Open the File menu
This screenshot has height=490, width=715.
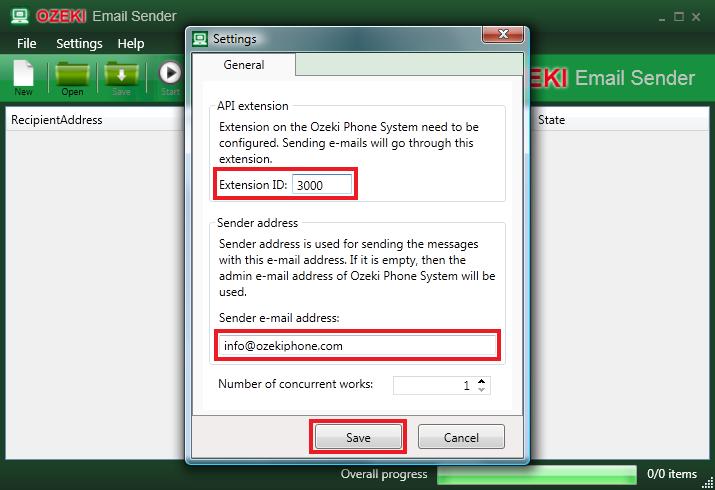coord(26,43)
